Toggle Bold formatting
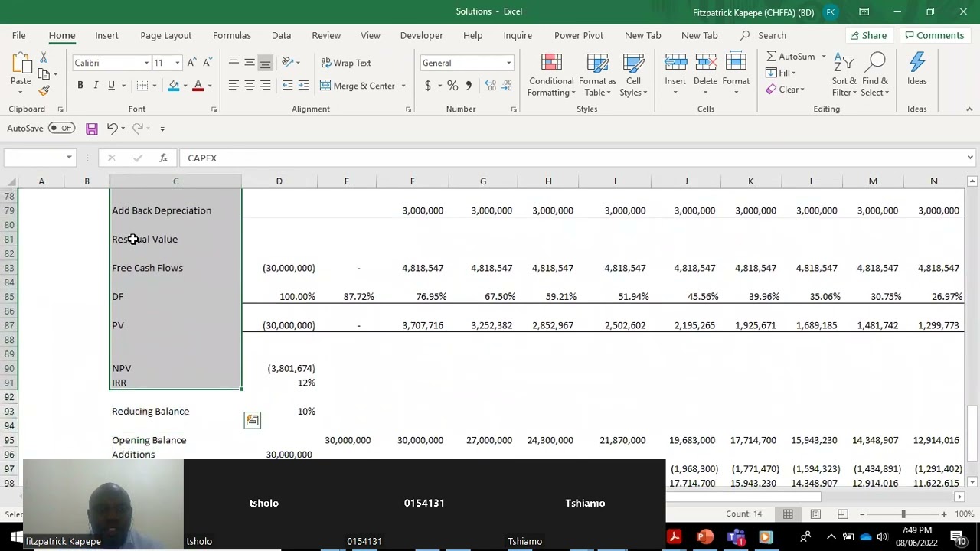This screenshot has width=980, height=551. point(80,86)
